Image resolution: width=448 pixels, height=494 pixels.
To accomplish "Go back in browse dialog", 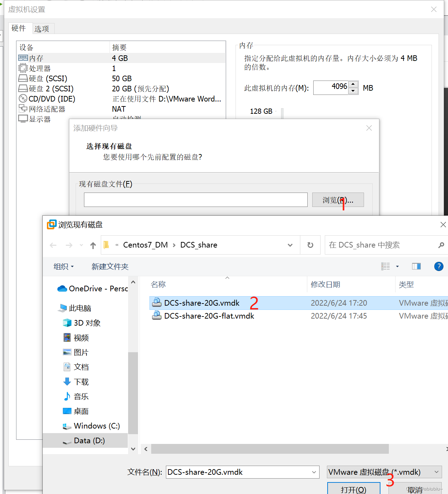I will [x=53, y=245].
